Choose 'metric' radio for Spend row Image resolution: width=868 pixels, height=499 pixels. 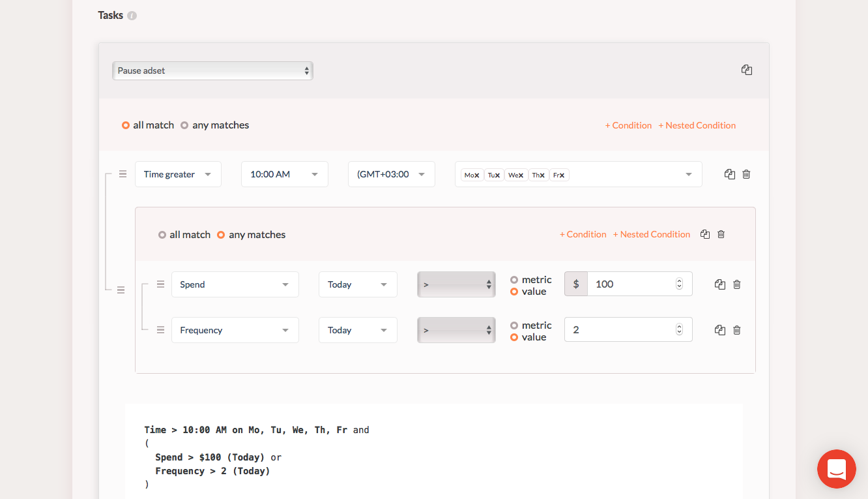514,280
